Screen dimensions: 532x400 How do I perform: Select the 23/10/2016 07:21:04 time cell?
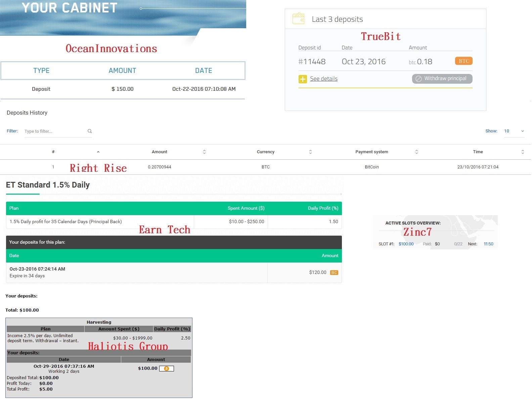tap(478, 167)
